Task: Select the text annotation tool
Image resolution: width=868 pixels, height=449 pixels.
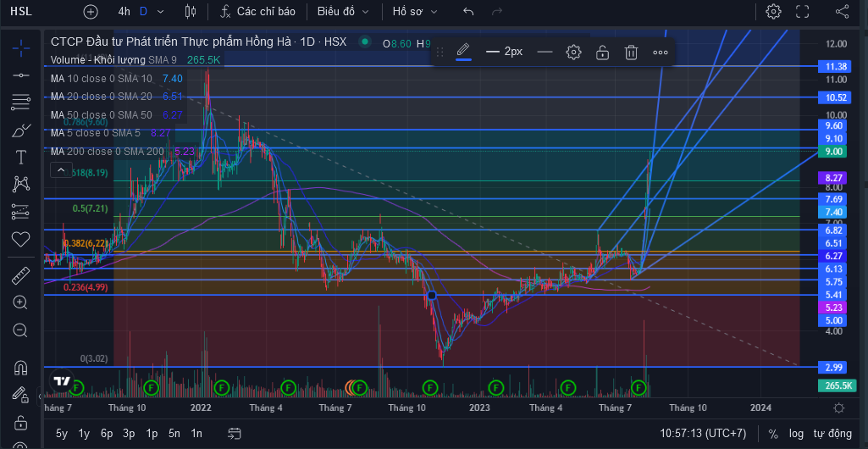Action: point(21,158)
